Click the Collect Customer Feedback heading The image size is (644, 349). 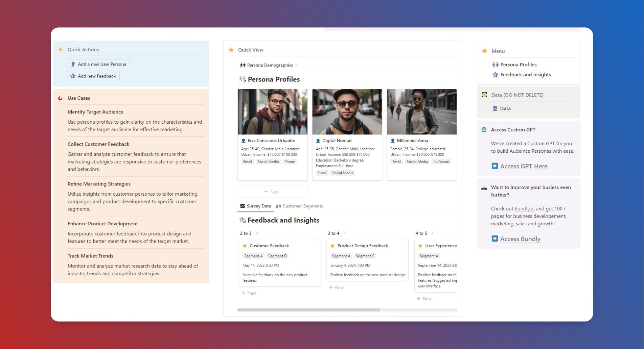click(98, 144)
